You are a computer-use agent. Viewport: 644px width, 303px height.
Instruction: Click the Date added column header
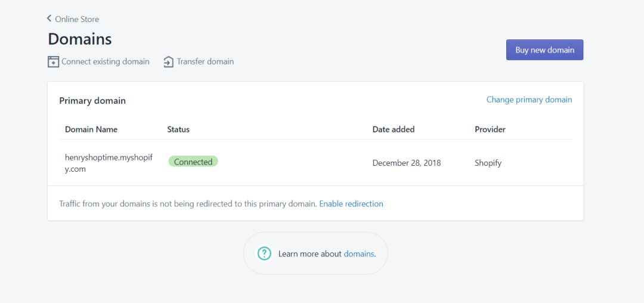[394, 129]
